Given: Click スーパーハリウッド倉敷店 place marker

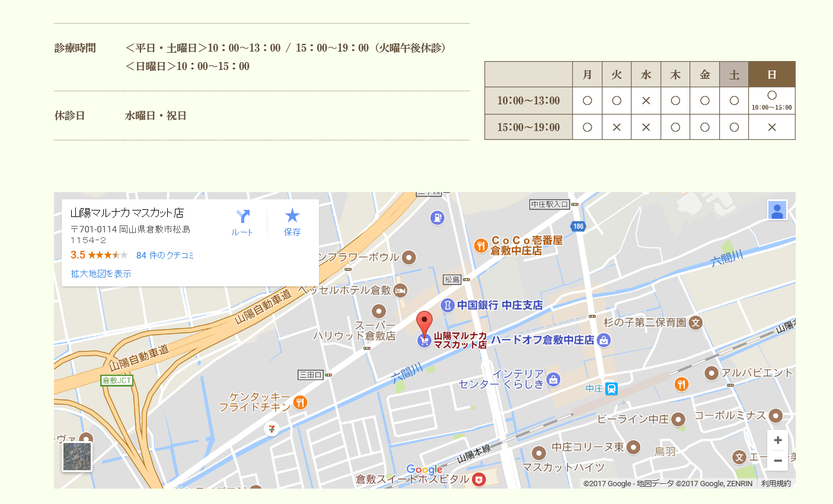Looking at the screenshot, I should click(x=379, y=311).
